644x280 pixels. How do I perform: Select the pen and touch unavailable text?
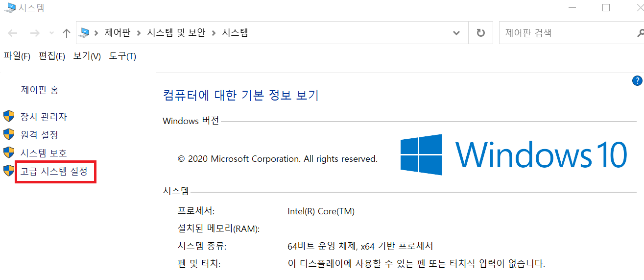click(416, 263)
